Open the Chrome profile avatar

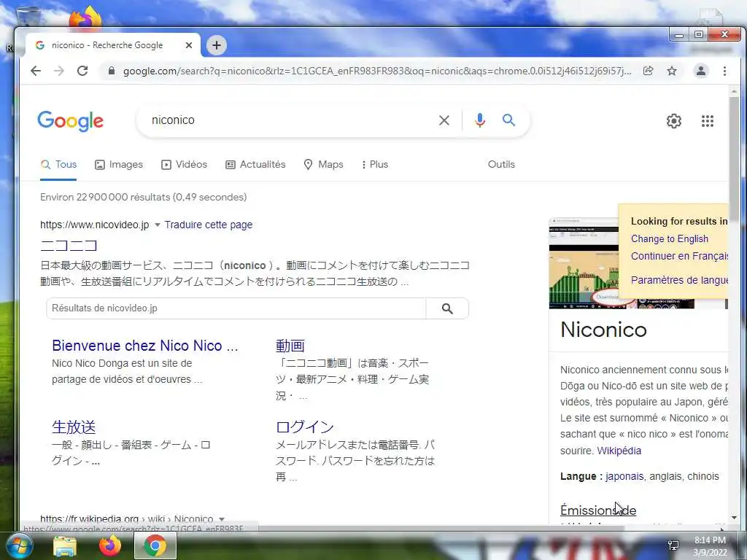coord(701,71)
